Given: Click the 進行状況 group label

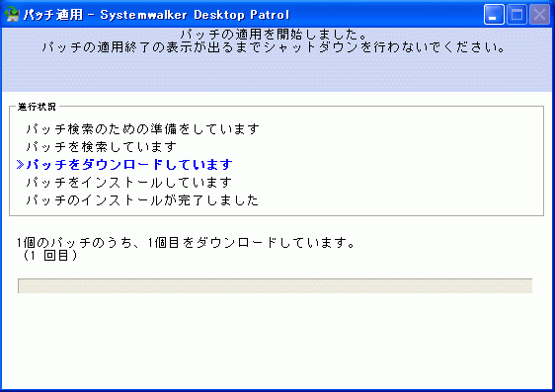Looking at the screenshot, I should click(x=37, y=107).
